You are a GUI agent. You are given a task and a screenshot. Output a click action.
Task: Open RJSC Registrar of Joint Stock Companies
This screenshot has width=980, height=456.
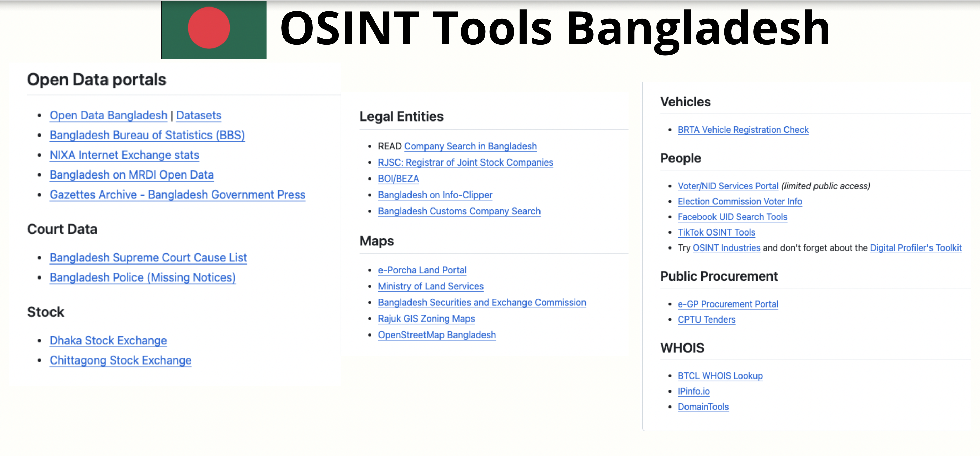[466, 162]
